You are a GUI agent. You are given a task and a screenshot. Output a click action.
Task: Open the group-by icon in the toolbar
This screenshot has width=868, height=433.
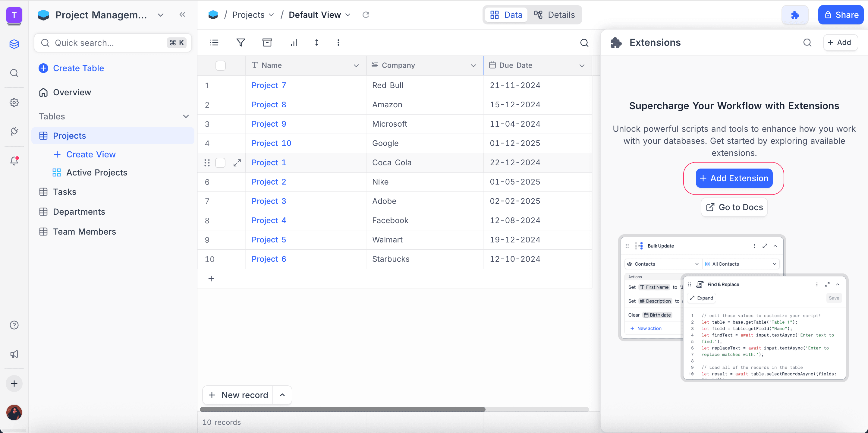267,43
